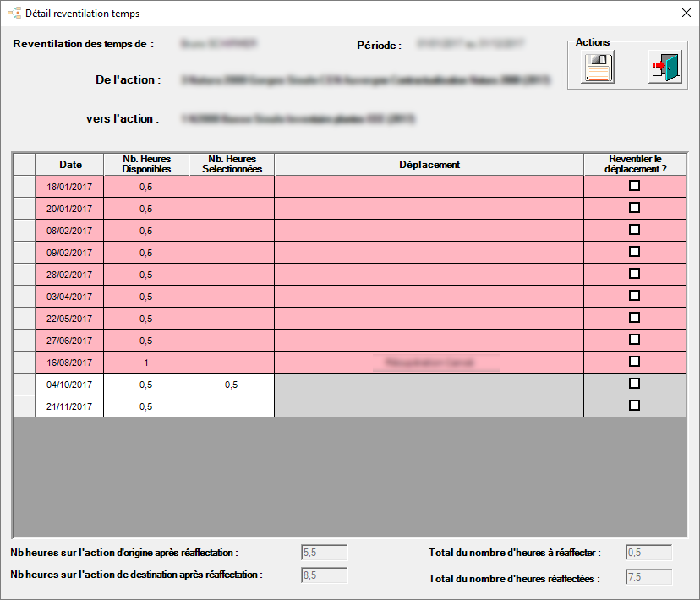This screenshot has width=700, height=600.
Task: Enable the reventiler checkbox for 04/10/2017
Action: (634, 384)
